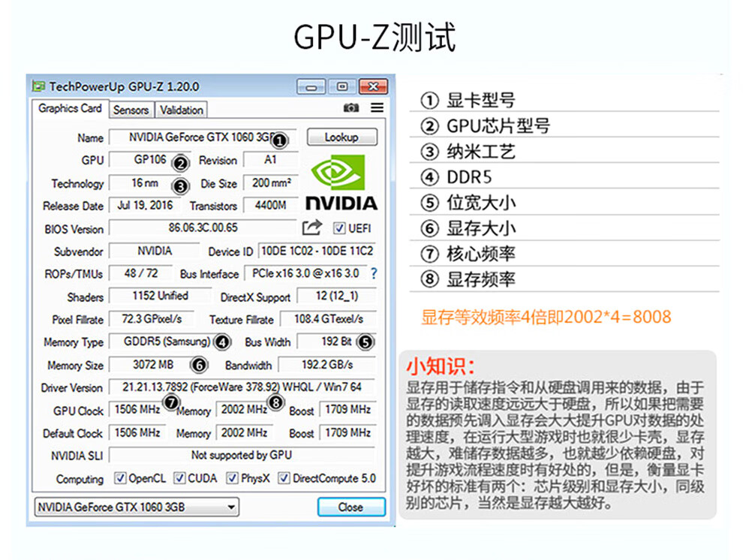Toggle the DirectCompute 5.0 checkbox
743x560 pixels.
284,478
